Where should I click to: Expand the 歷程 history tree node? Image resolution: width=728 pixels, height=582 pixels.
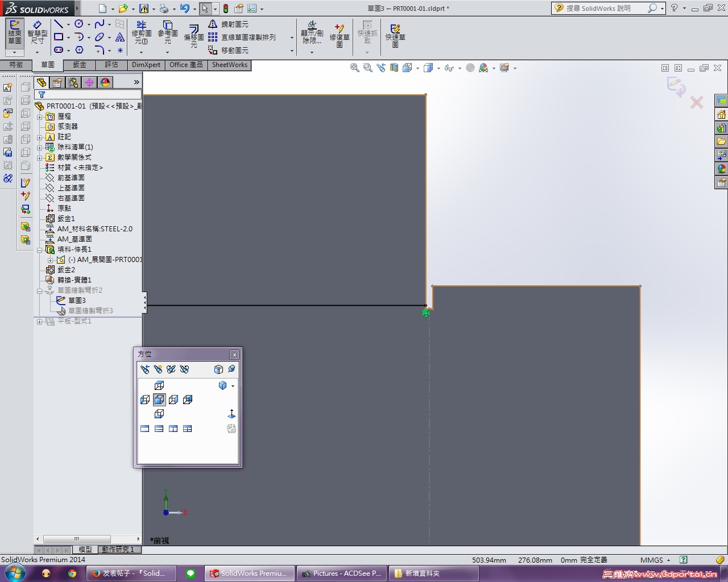click(x=40, y=117)
